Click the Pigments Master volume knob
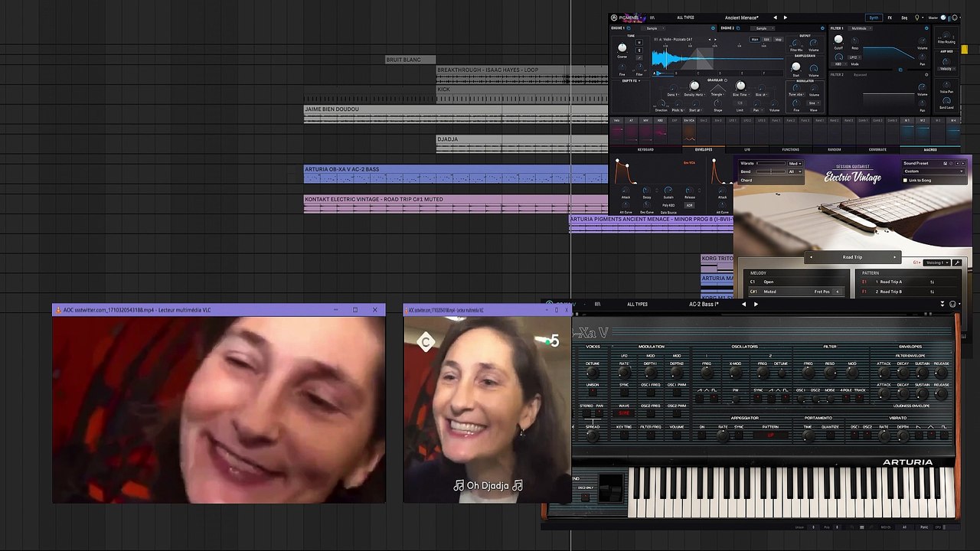This screenshot has height=551, width=980. [x=944, y=18]
